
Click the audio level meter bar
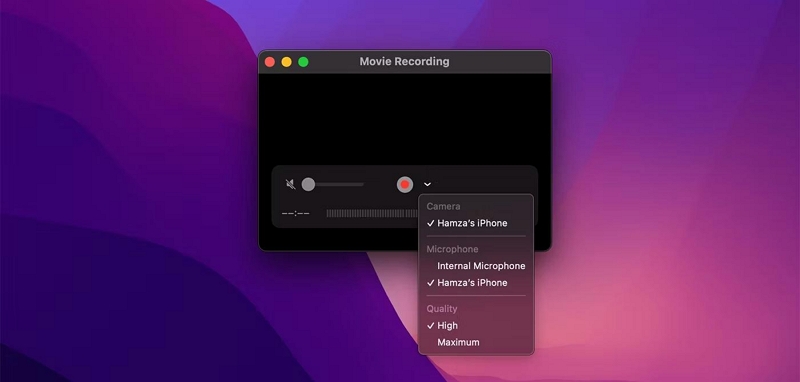coord(372,213)
